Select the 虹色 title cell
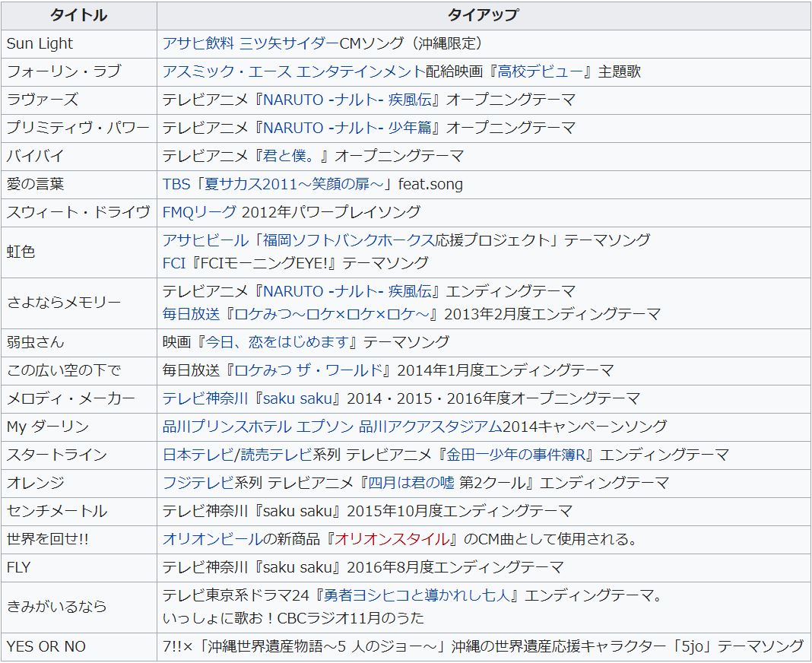This screenshot has width=812, height=663. [x=79, y=252]
